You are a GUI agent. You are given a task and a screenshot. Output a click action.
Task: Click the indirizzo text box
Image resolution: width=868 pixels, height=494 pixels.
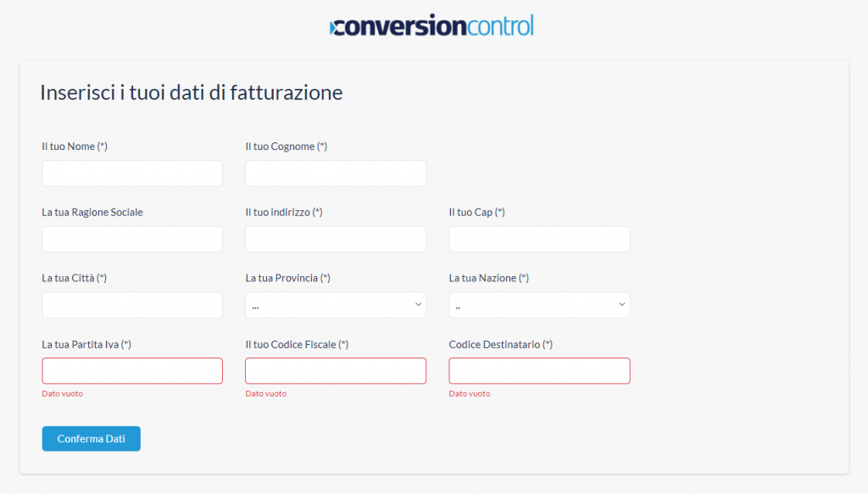(336, 239)
